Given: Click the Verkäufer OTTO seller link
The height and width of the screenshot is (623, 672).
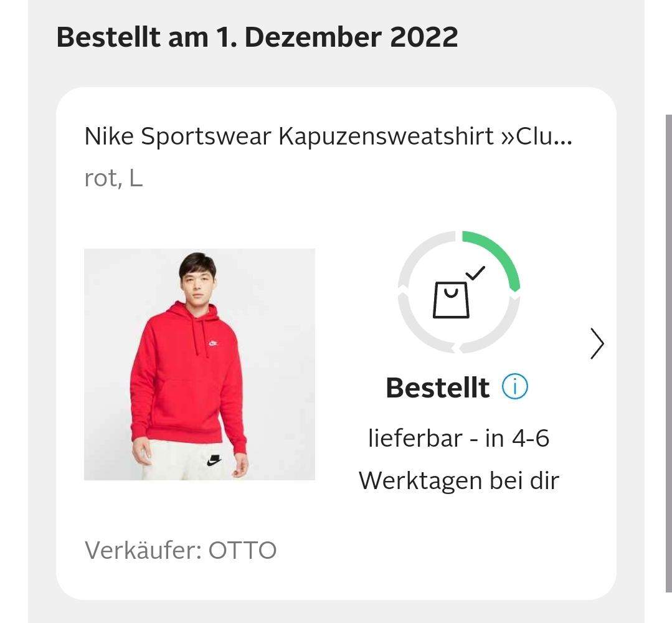Looking at the screenshot, I should (182, 550).
